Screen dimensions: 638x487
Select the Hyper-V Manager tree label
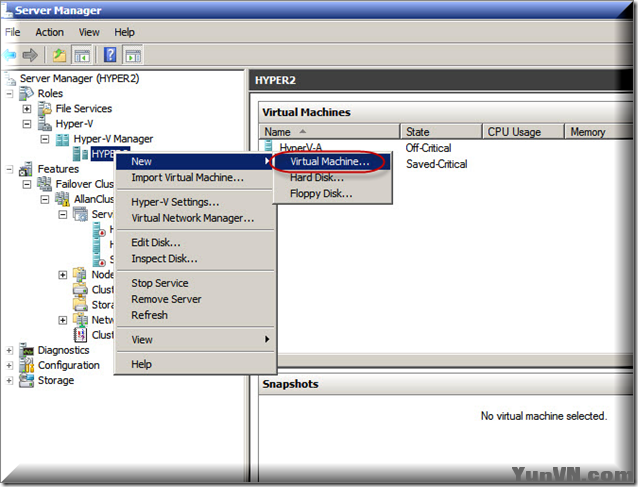pyautogui.click(x=113, y=139)
